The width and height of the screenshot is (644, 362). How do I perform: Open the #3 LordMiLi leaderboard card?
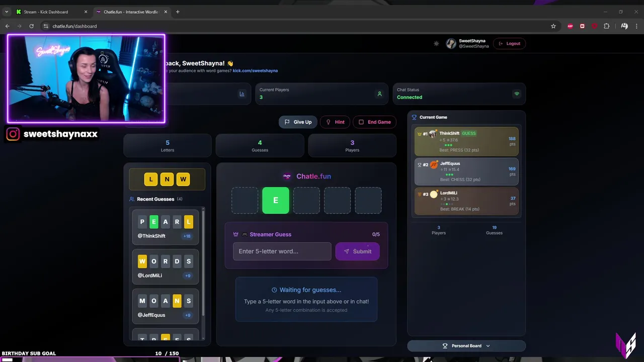[x=466, y=201]
